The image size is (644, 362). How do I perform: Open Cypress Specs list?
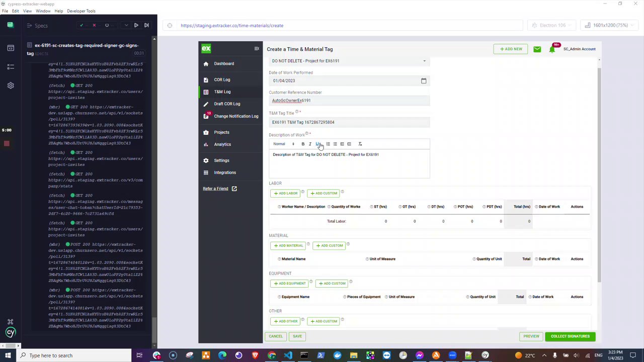pos(37,26)
